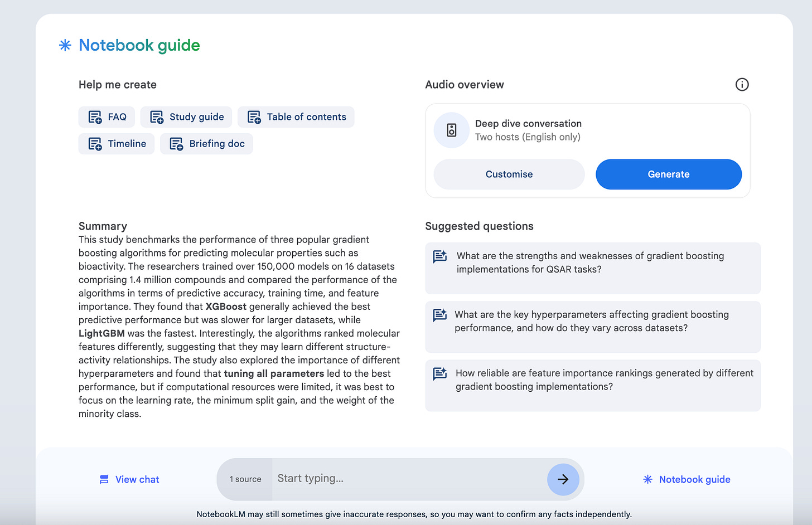The height and width of the screenshot is (525, 812).
Task: Click the Deep dive conversation speaker icon
Action: pyautogui.click(x=452, y=130)
